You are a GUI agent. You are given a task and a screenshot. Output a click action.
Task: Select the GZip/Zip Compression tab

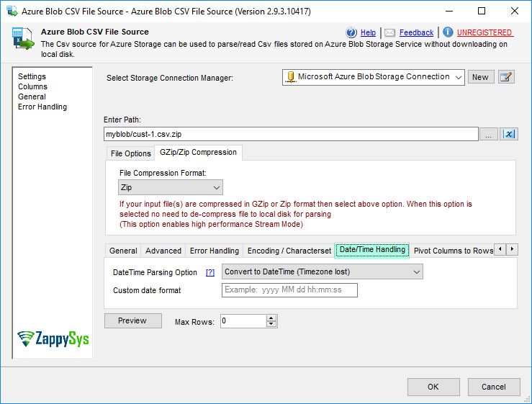tap(198, 153)
